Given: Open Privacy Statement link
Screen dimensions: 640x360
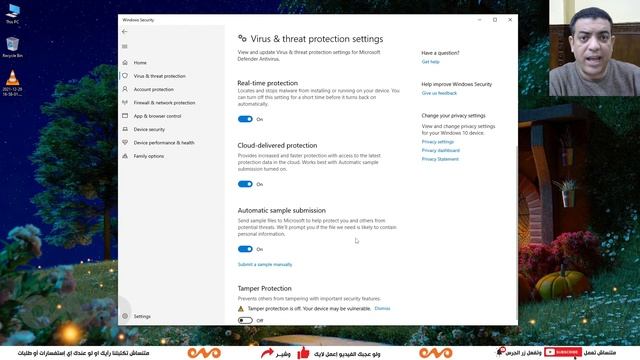Looking at the screenshot, I should coord(440,159).
